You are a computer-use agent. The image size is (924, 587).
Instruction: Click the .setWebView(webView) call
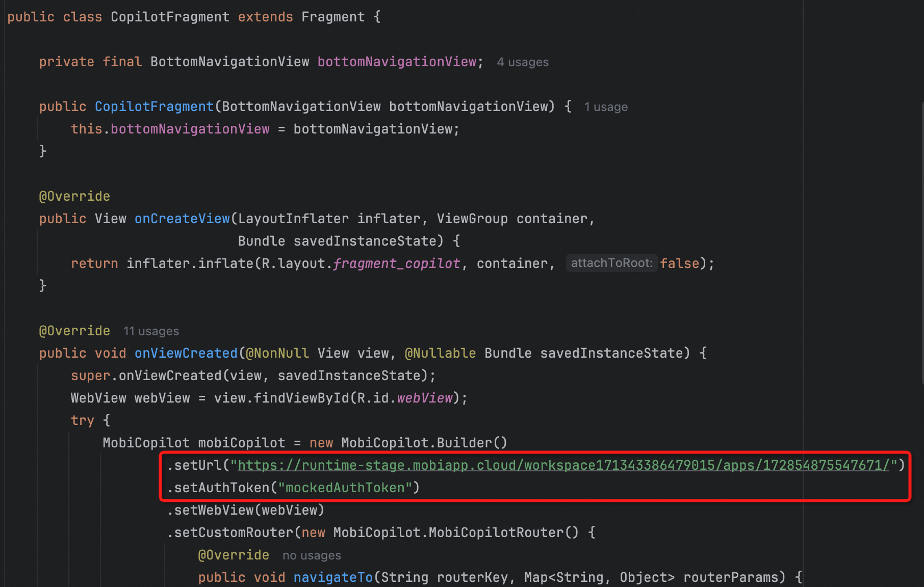pyautogui.click(x=246, y=510)
